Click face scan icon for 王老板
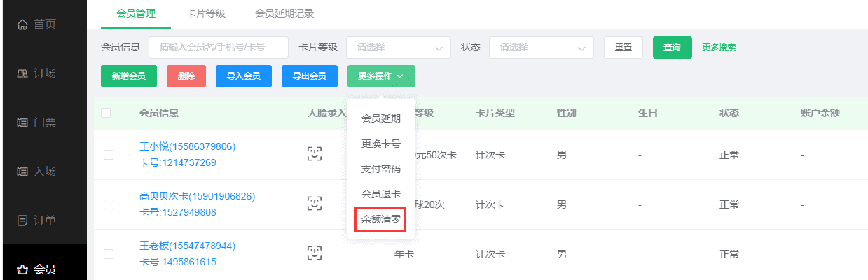Screen dimensions: 868x280 coord(315,253)
